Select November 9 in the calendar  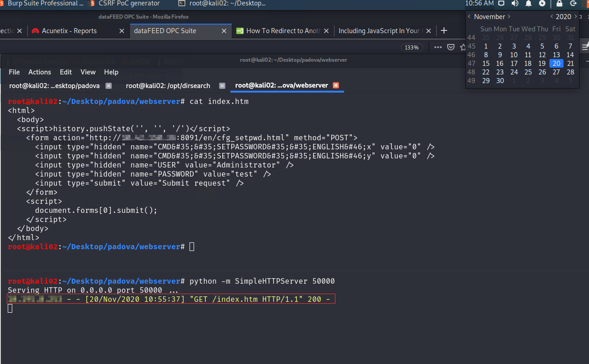point(500,55)
